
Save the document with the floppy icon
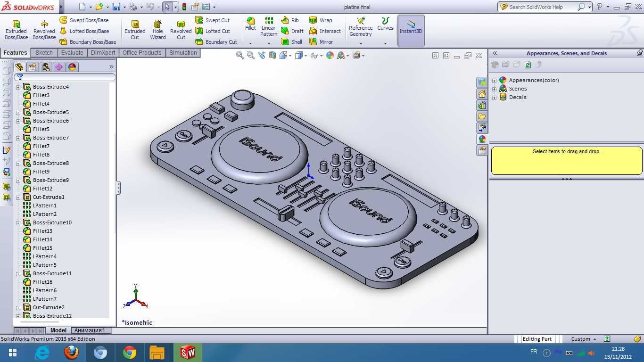click(116, 7)
